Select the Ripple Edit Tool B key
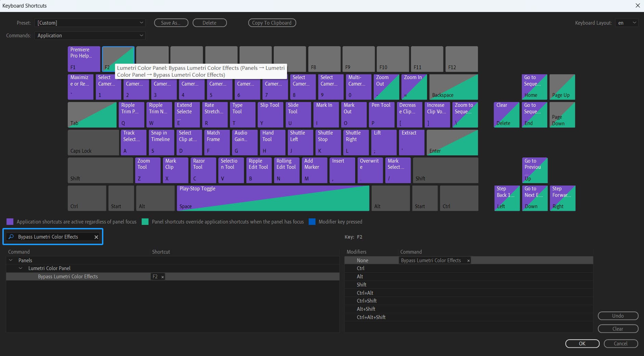 click(259, 170)
